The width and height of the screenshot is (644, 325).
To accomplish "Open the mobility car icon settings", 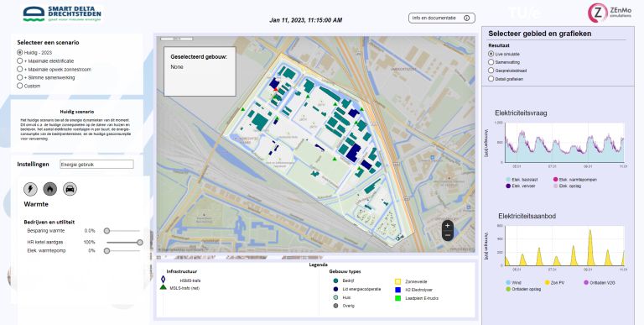I will tap(70, 189).
